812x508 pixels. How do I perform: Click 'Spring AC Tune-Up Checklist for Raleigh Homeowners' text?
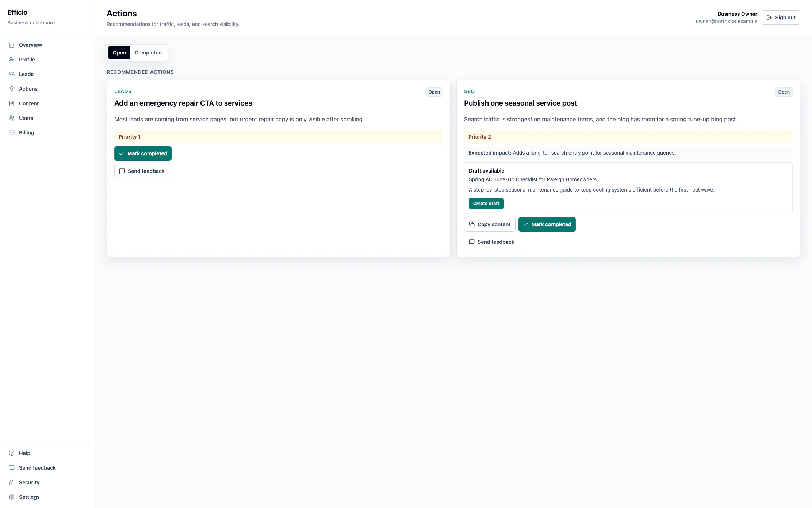(533, 179)
